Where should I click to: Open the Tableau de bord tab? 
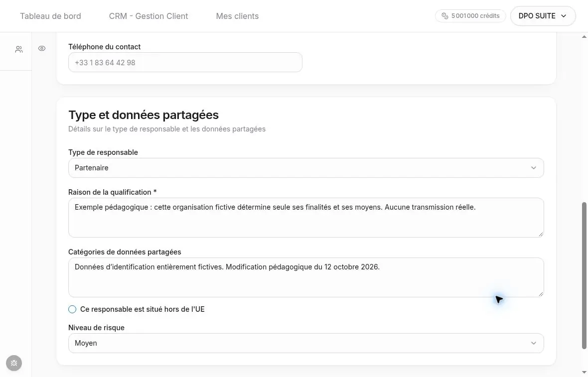[x=50, y=16]
